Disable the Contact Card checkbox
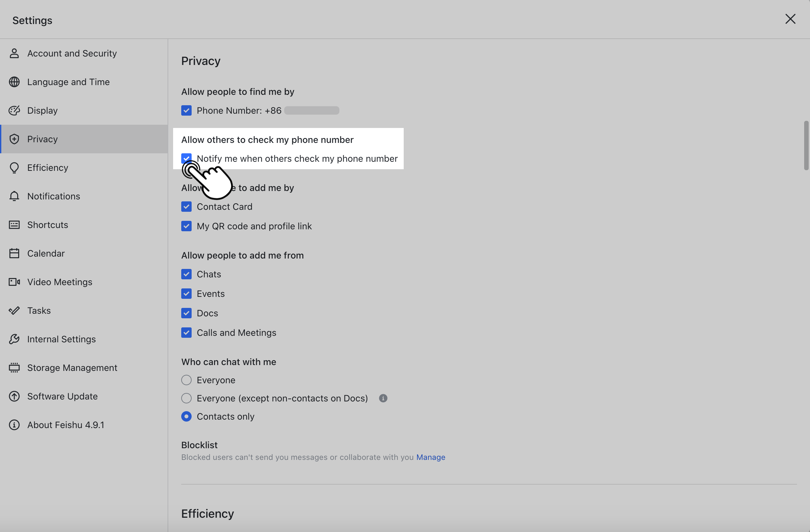810x532 pixels. tap(186, 207)
